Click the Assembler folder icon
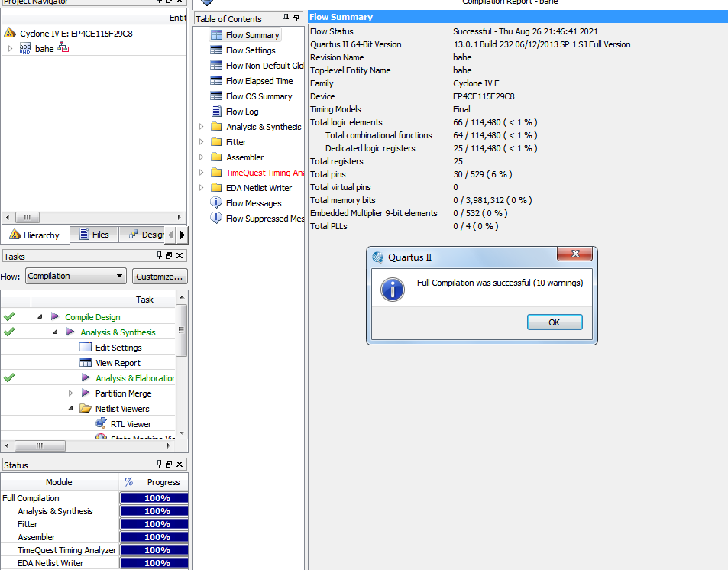The image size is (728, 570). coord(216,157)
